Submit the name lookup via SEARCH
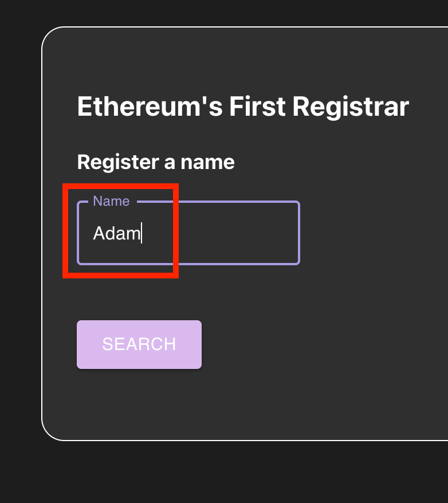448x503 pixels. tap(139, 344)
